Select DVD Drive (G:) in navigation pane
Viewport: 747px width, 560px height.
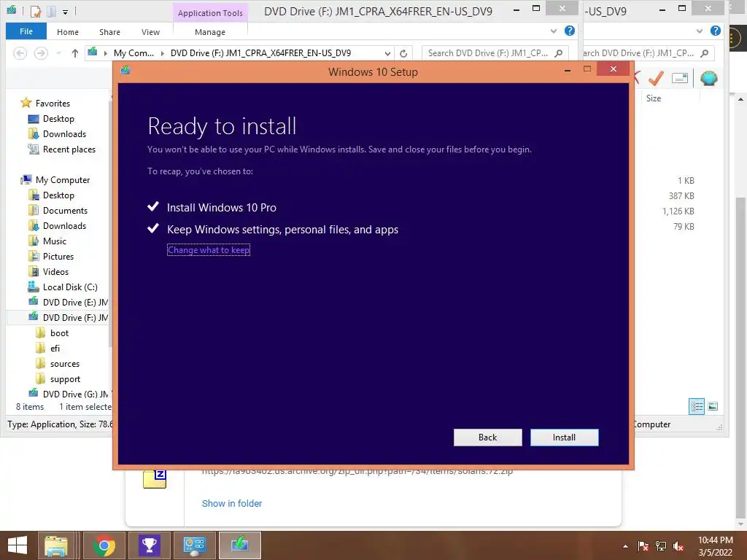point(68,394)
